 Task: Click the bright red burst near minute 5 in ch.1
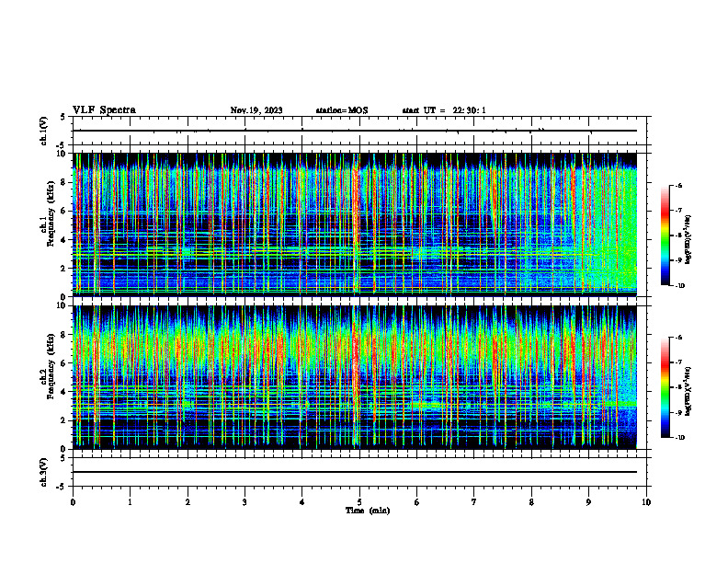coord(356,223)
